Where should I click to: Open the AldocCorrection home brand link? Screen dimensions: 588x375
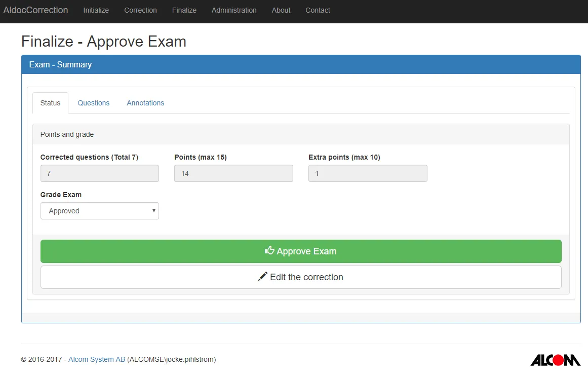(35, 10)
